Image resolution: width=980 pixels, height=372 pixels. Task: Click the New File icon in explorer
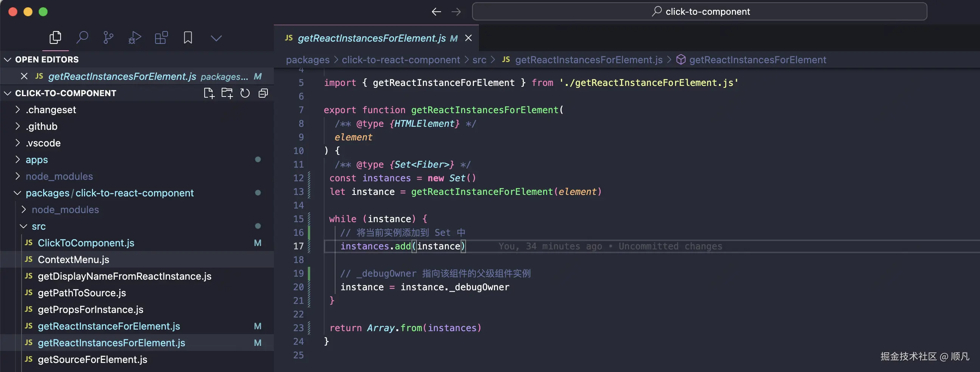209,93
